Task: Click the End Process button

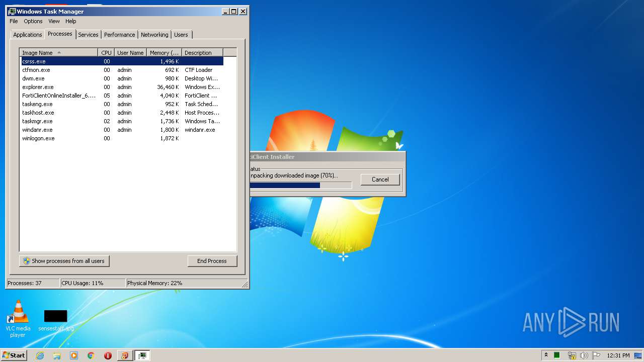Action: pos(212,261)
